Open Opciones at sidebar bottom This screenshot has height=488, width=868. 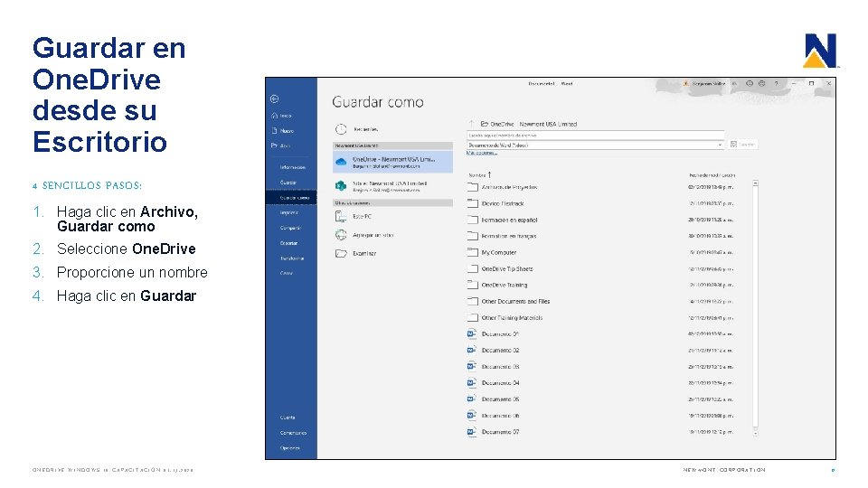[x=289, y=448]
